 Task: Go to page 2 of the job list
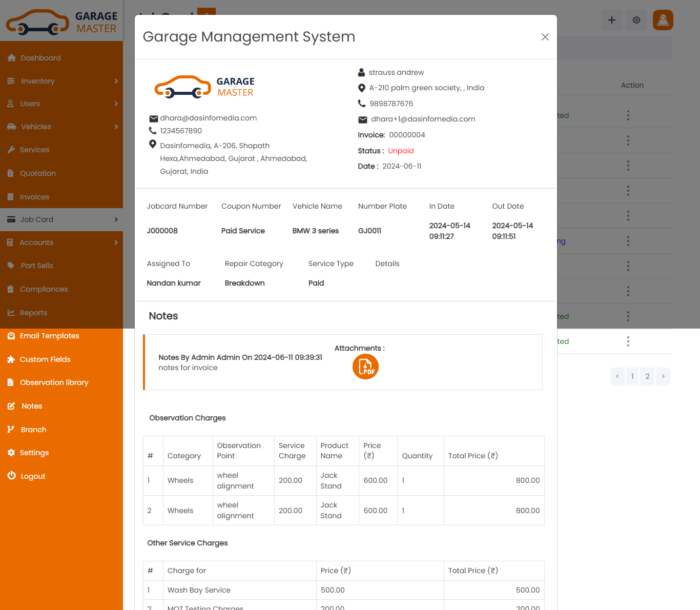pyautogui.click(x=647, y=376)
